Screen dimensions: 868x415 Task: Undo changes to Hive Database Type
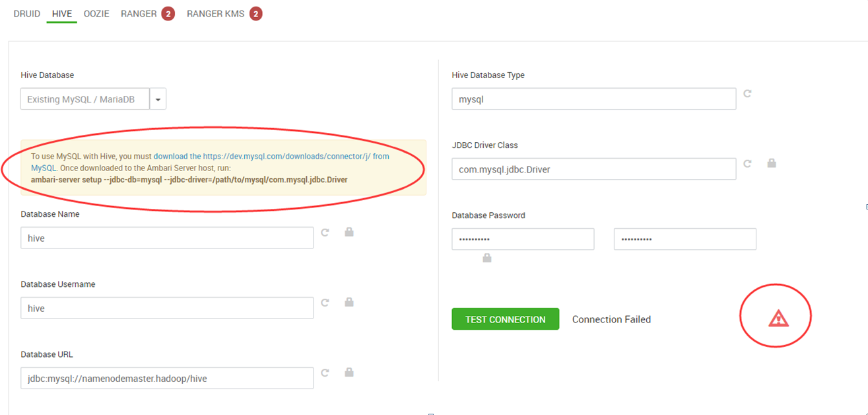[x=747, y=94]
